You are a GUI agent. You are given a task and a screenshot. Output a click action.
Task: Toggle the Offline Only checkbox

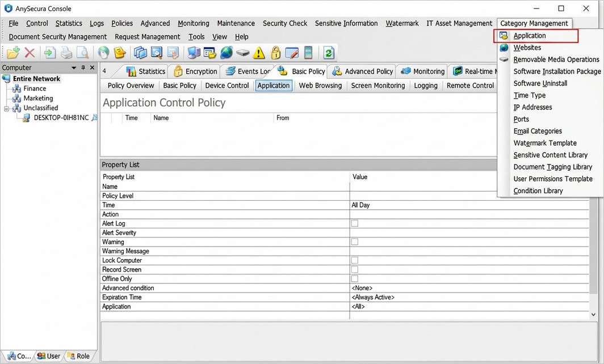pyautogui.click(x=355, y=278)
